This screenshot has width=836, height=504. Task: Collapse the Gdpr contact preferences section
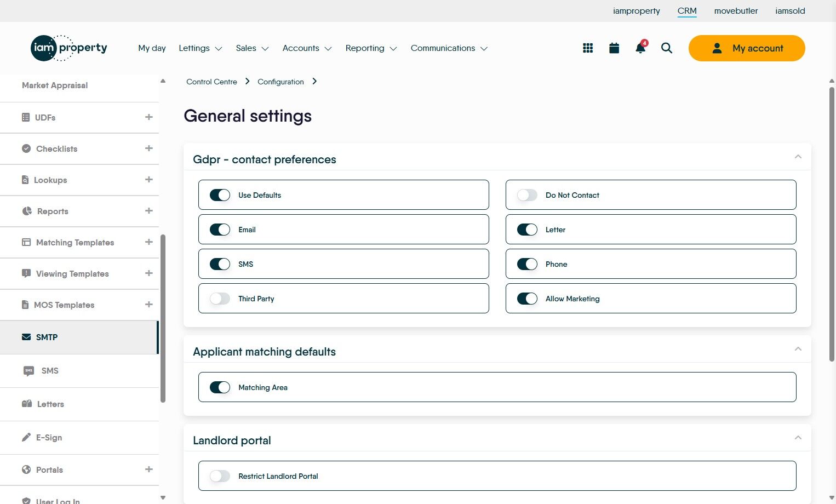(798, 157)
